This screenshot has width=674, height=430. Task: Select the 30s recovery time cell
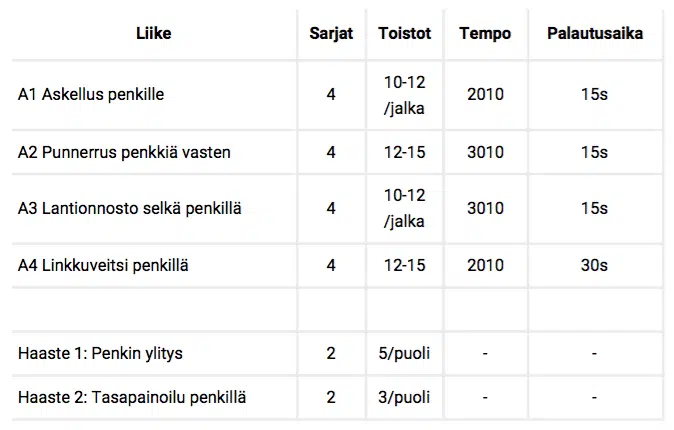click(595, 265)
